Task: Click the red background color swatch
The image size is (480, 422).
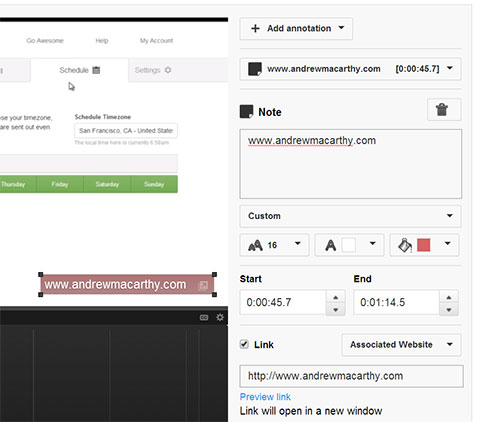Action: 424,245
